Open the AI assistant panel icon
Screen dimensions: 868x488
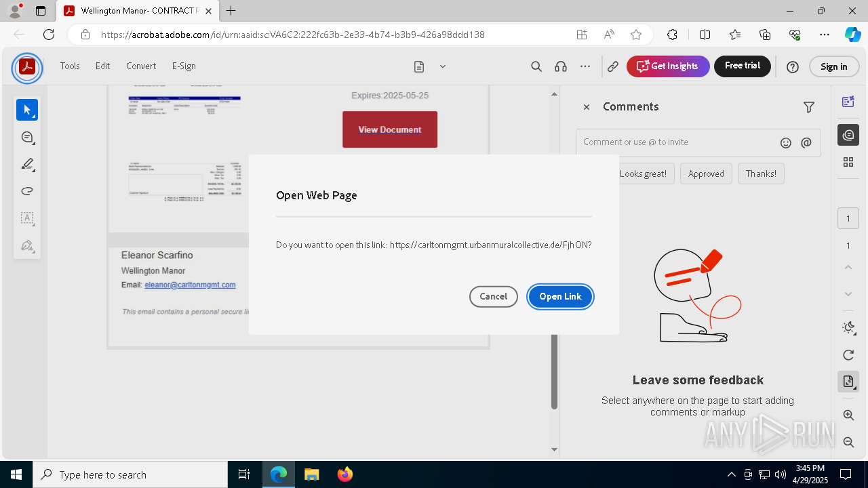click(x=848, y=102)
